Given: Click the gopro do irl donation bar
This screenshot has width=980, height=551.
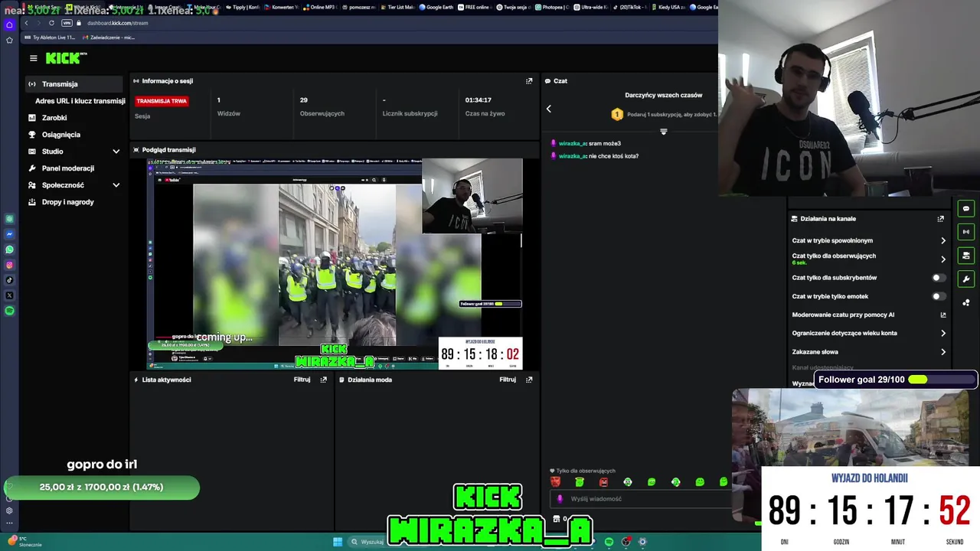Looking at the screenshot, I should click(102, 487).
